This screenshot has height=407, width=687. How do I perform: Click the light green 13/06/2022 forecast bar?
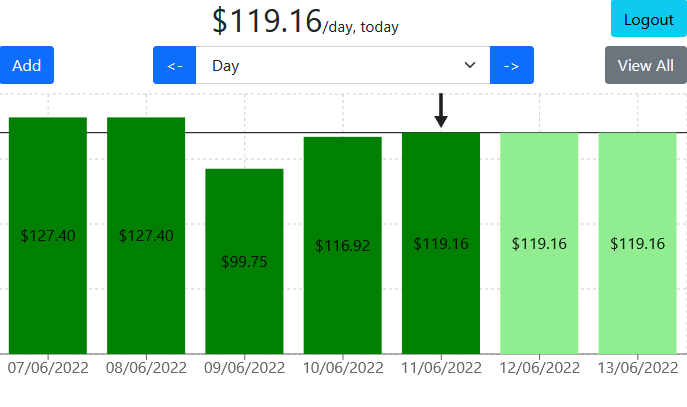tap(637, 243)
